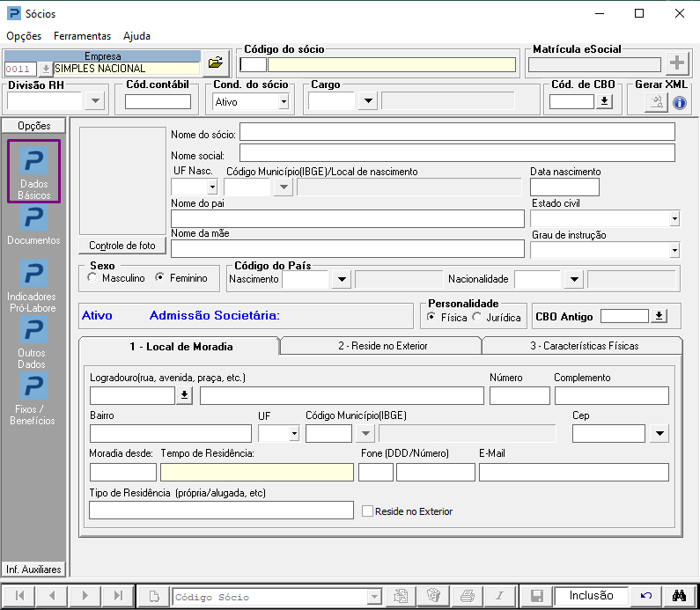700x610 pixels.
Task: Click the plus icon next to Matrícula eSocial
Action: coord(677,62)
